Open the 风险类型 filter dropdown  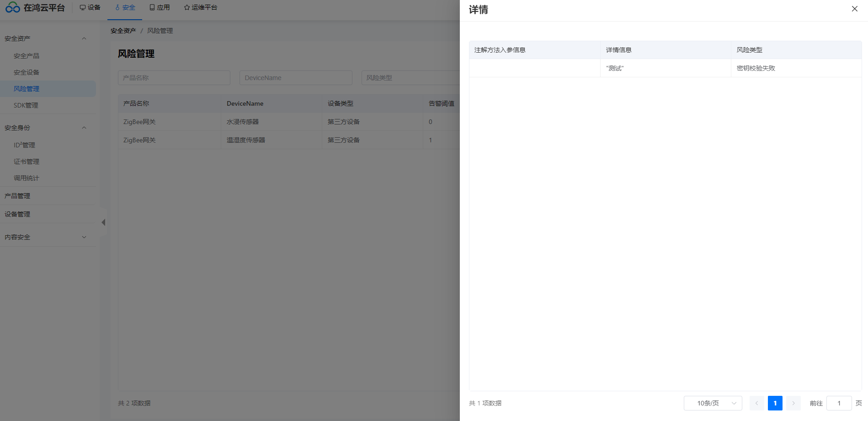410,78
